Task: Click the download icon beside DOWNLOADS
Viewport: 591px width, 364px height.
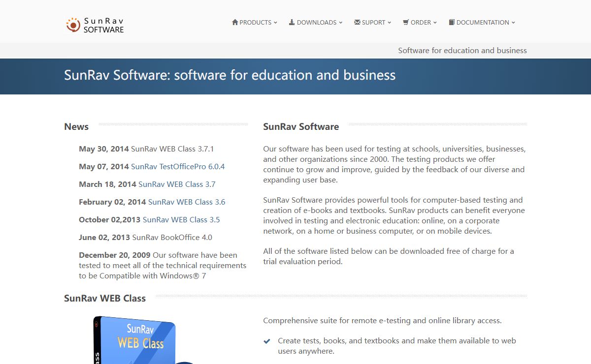Action: (292, 22)
